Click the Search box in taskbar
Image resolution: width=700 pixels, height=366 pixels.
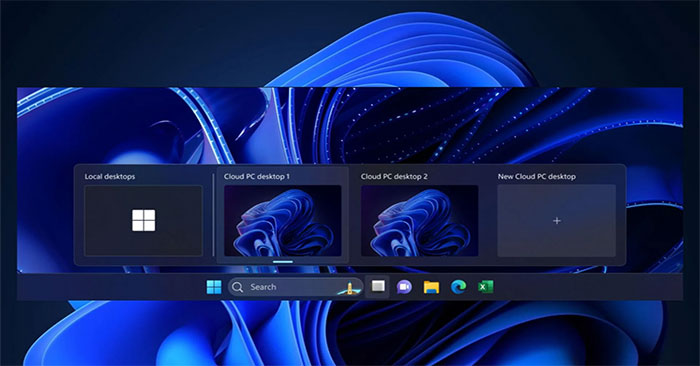point(296,287)
